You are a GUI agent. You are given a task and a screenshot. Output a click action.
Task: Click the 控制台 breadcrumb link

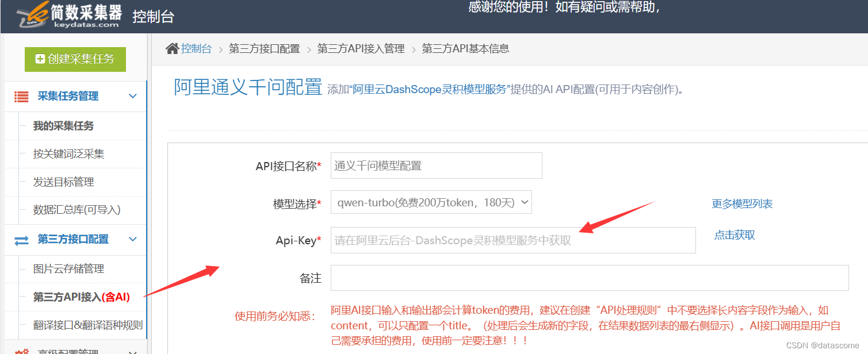(196, 49)
